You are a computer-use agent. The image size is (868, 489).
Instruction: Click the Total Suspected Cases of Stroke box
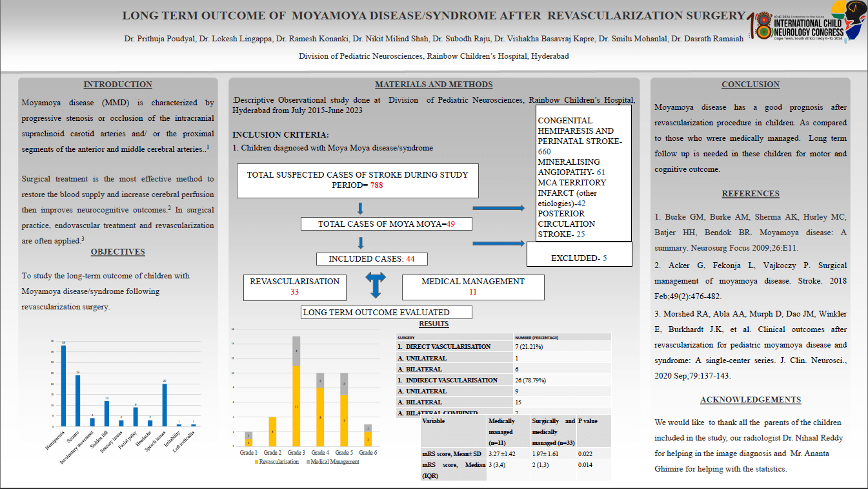(x=358, y=180)
